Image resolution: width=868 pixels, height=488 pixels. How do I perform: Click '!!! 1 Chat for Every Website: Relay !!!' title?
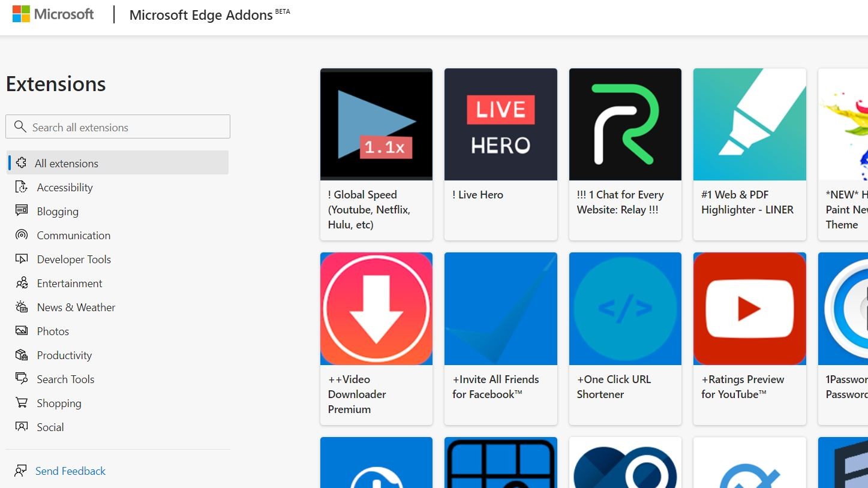tap(620, 202)
